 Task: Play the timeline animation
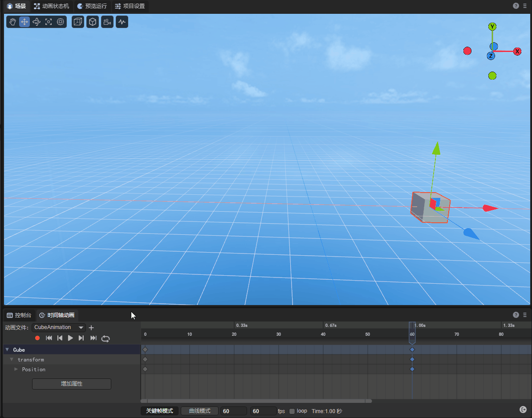(70, 338)
